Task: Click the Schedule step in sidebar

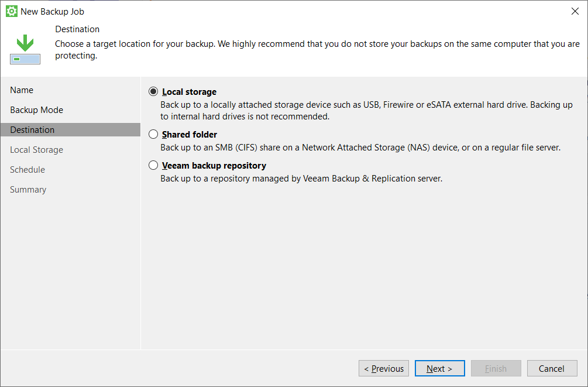Action: tap(27, 170)
